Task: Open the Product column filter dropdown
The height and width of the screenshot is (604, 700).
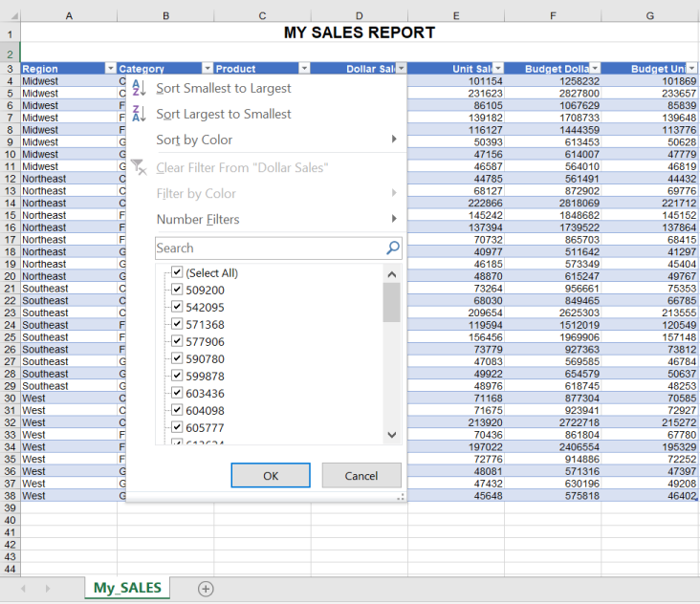Action: coord(304,69)
